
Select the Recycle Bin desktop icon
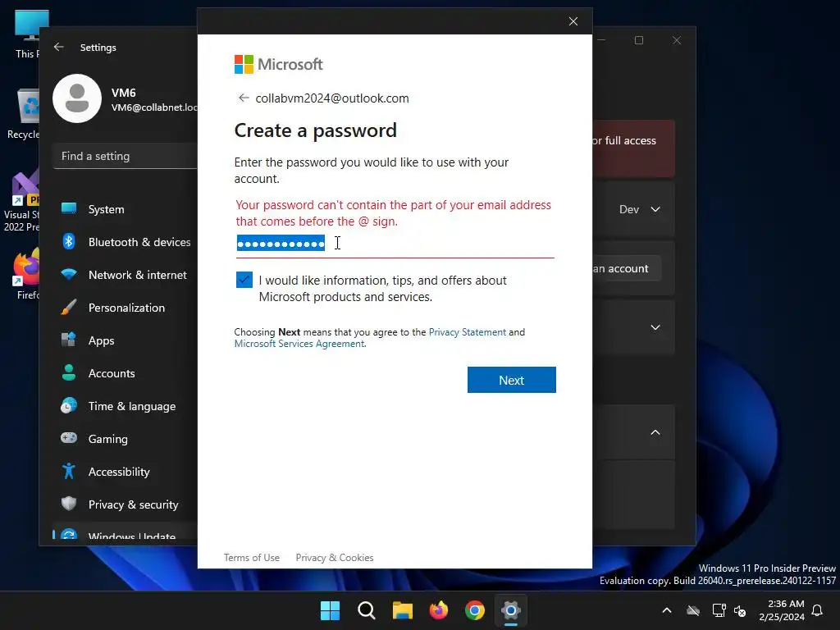click(x=24, y=114)
